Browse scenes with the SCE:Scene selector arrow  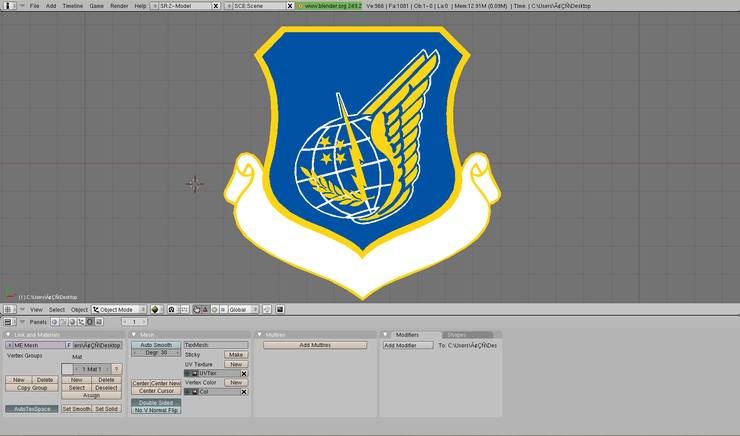tap(228, 6)
